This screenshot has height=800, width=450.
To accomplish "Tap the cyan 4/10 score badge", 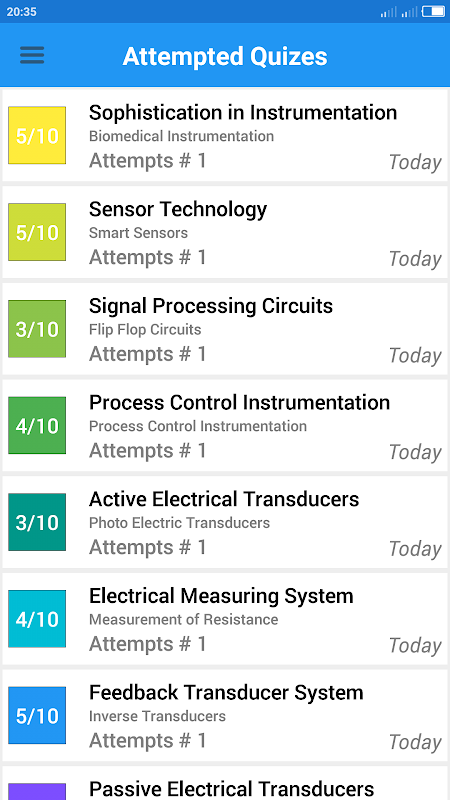I will coord(37,619).
